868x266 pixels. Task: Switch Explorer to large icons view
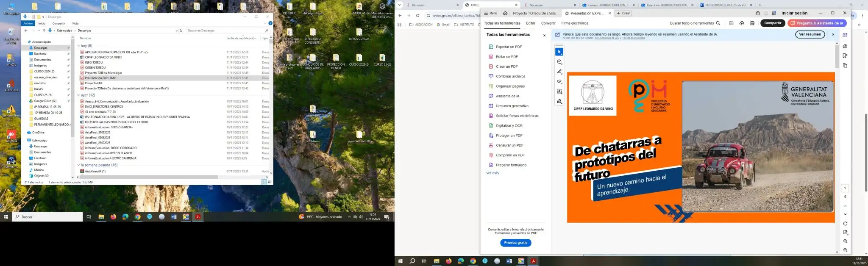(x=269, y=182)
